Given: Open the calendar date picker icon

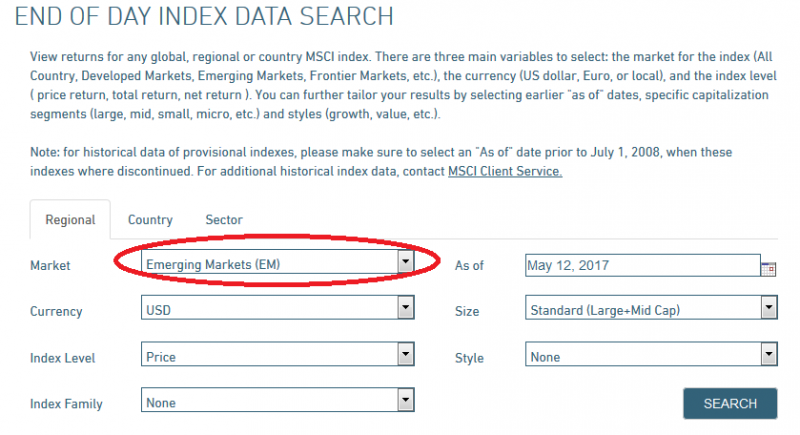Looking at the screenshot, I should pyautogui.click(x=769, y=267).
